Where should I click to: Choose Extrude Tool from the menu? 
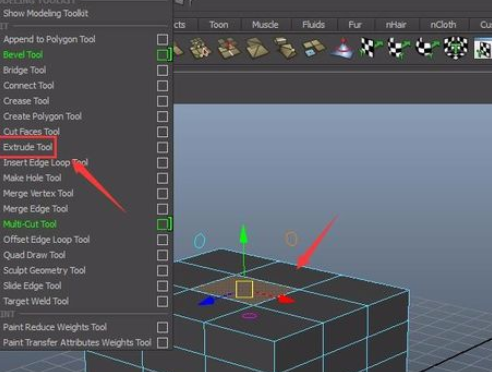pos(28,147)
